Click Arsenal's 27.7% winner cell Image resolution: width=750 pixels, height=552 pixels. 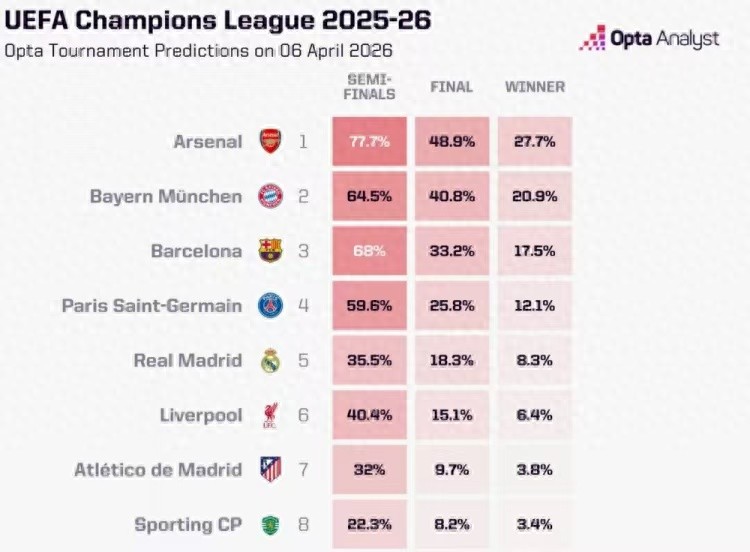point(534,142)
